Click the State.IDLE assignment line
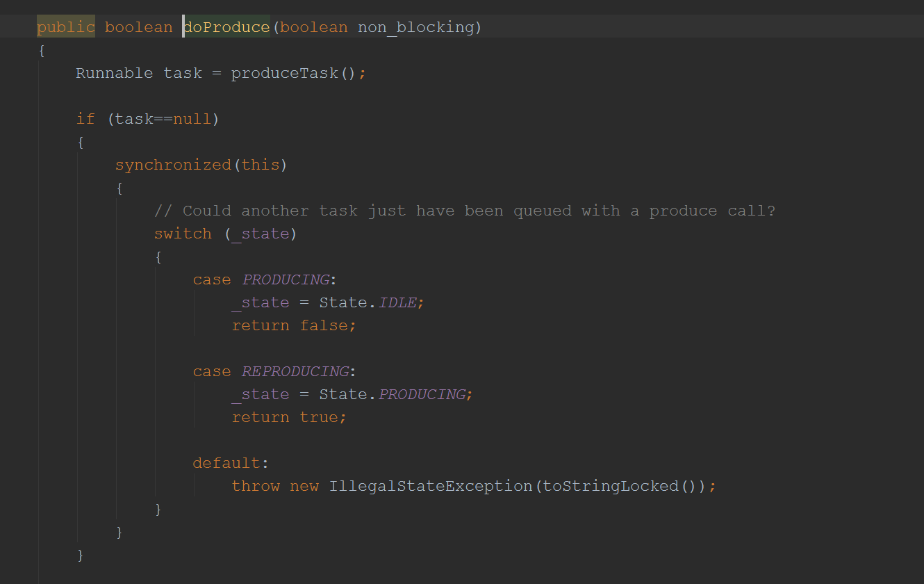Viewport: 924px width, 584px height. pyautogui.click(x=328, y=302)
